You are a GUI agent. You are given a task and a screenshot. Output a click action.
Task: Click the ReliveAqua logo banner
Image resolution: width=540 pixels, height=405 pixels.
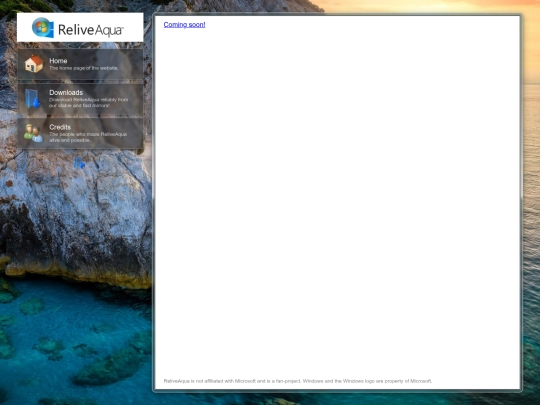pyautogui.click(x=80, y=28)
